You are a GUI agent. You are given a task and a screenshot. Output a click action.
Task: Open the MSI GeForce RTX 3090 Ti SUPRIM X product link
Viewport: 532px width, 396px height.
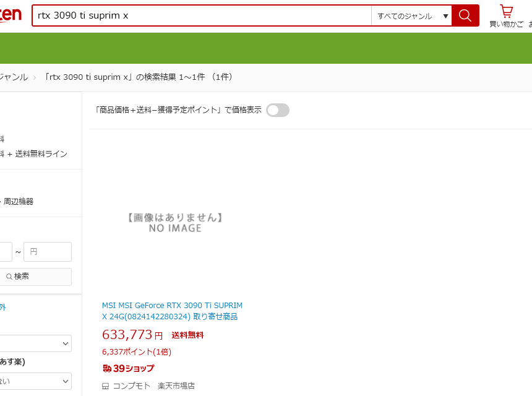[173, 311]
